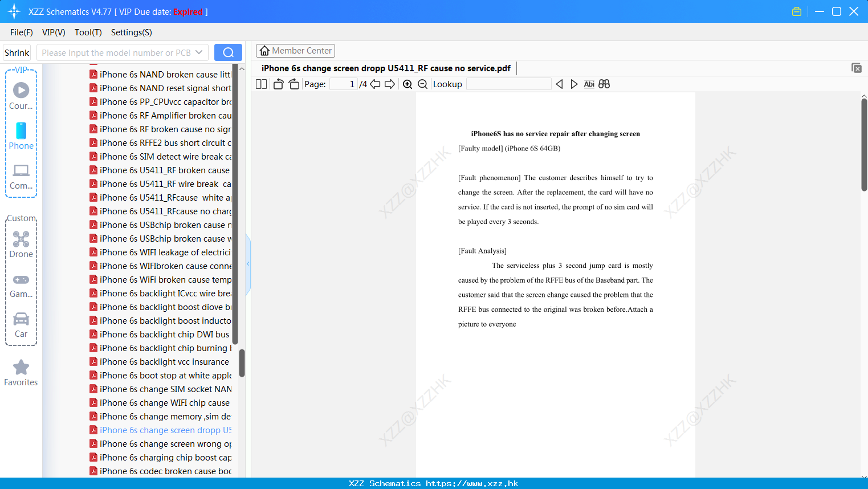This screenshot has width=868, height=489.
Task: Open iPhone 6s change SIM socket file
Action: tap(161, 389)
